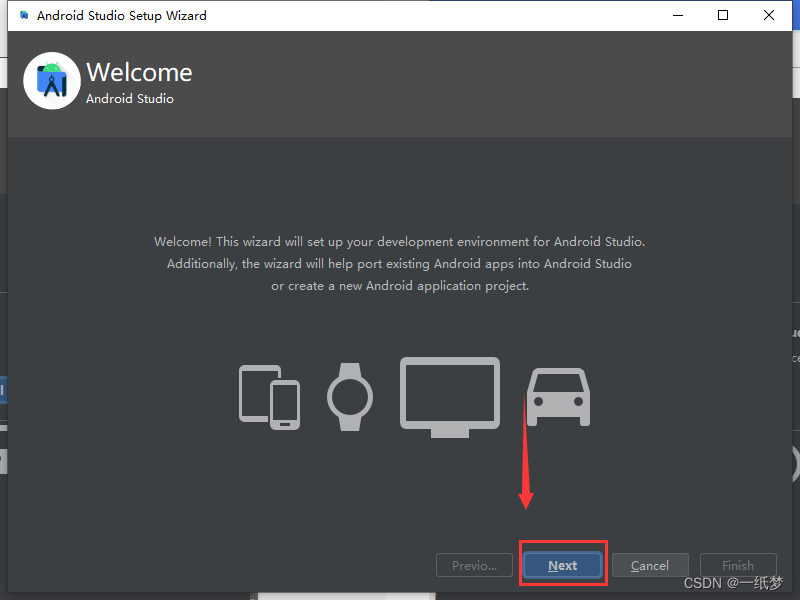
Task: Click the Next button
Action: 563,565
